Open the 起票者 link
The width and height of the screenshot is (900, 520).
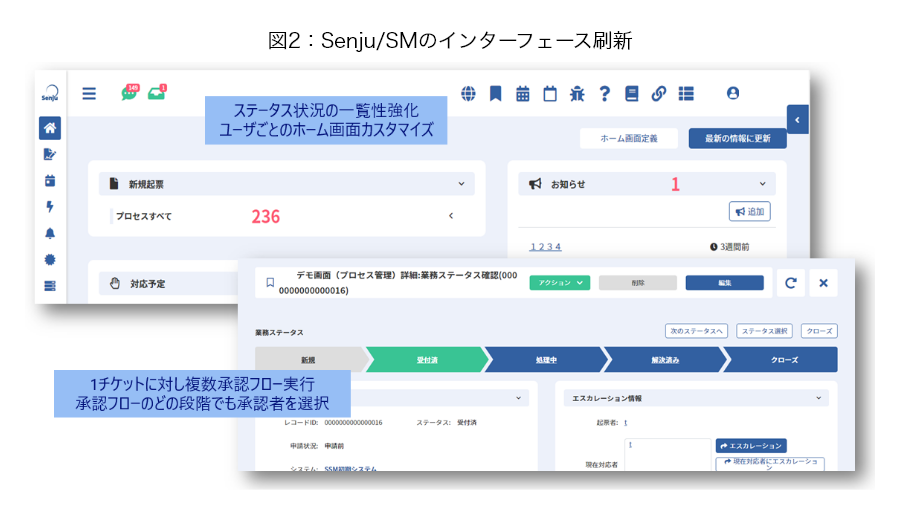point(626,422)
